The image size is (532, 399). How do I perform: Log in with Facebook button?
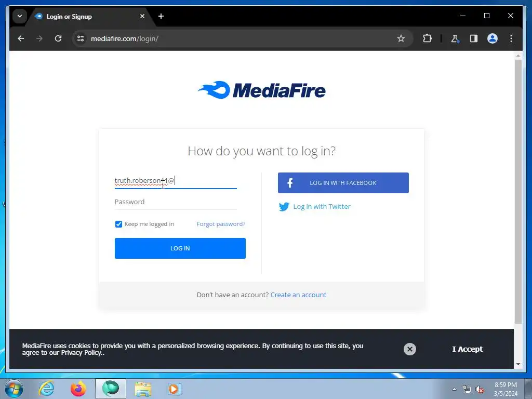tap(343, 183)
